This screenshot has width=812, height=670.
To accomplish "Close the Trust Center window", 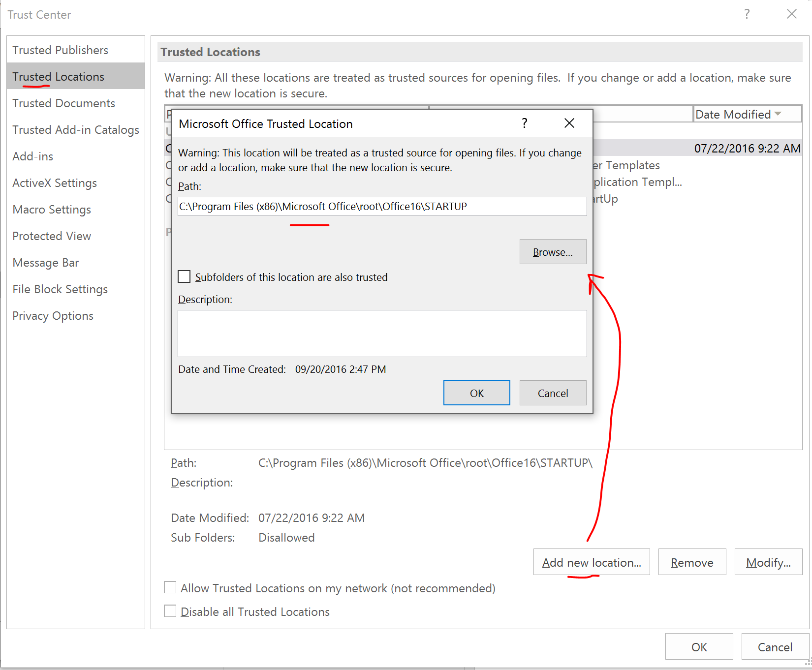I will pyautogui.click(x=791, y=14).
